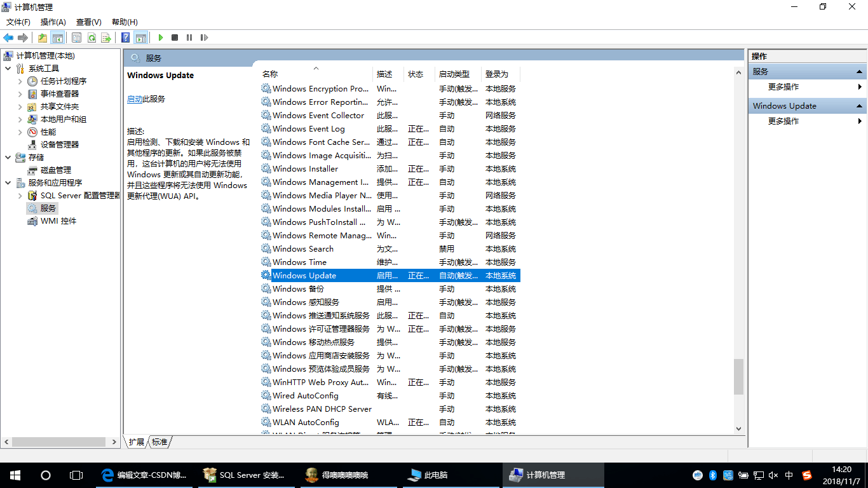Select WMI 控件 in the tree
Image resolution: width=868 pixels, height=488 pixels.
click(58, 221)
